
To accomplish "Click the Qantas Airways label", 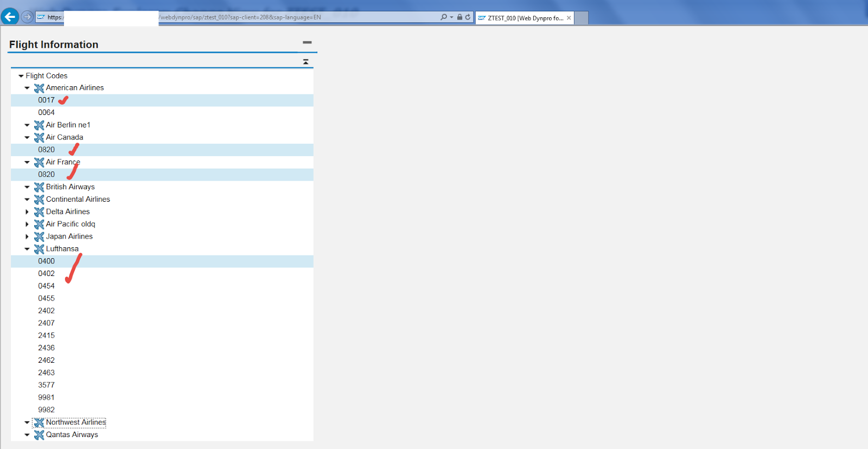I will tap(72, 435).
